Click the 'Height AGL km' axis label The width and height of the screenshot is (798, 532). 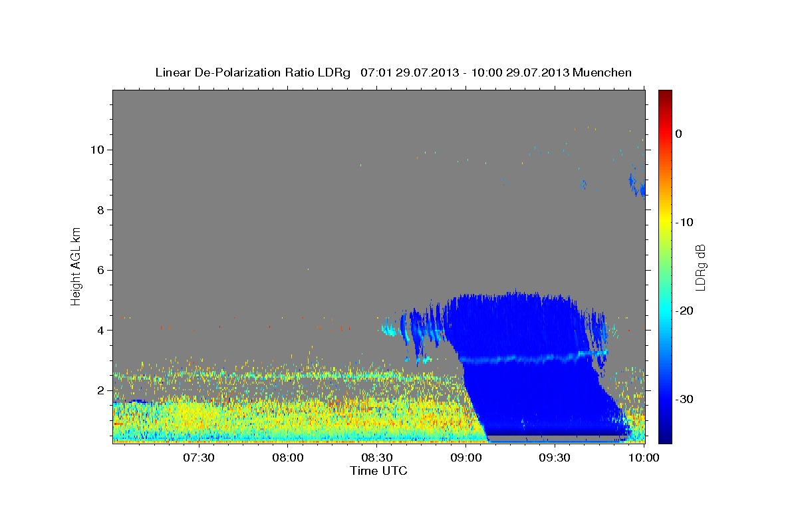pos(76,267)
